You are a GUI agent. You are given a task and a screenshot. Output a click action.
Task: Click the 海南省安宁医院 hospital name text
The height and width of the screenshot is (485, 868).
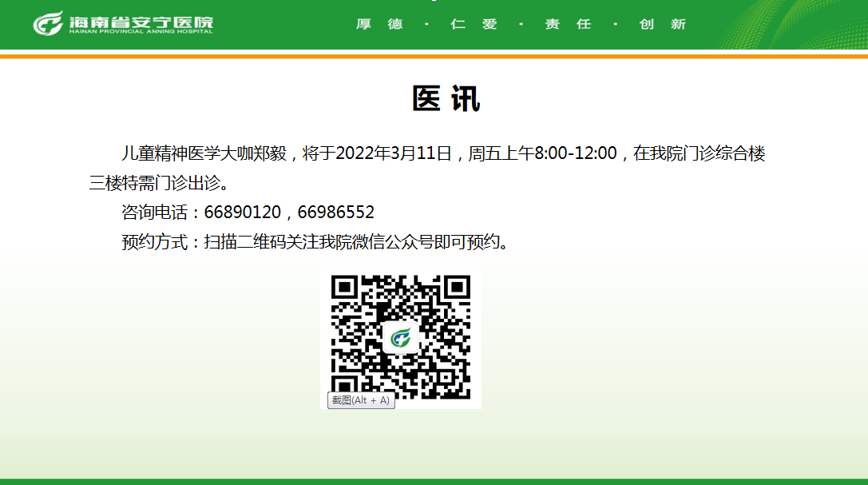click(141, 19)
